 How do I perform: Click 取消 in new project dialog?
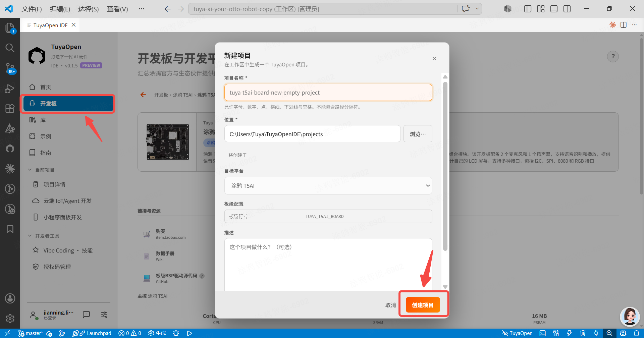coord(390,305)
